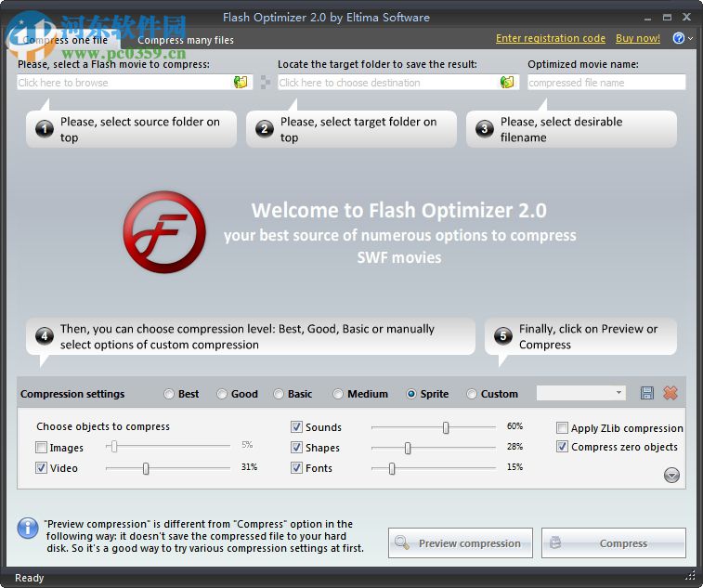Click the window resize grip in status bar
The width and height of the screenshot is (703, 588).
click(690, 575)
